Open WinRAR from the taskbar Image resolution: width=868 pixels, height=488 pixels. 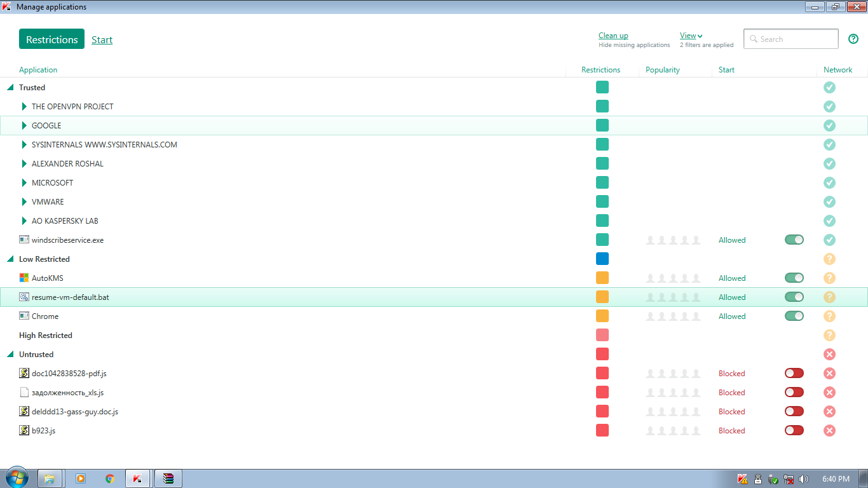(168, 478)
